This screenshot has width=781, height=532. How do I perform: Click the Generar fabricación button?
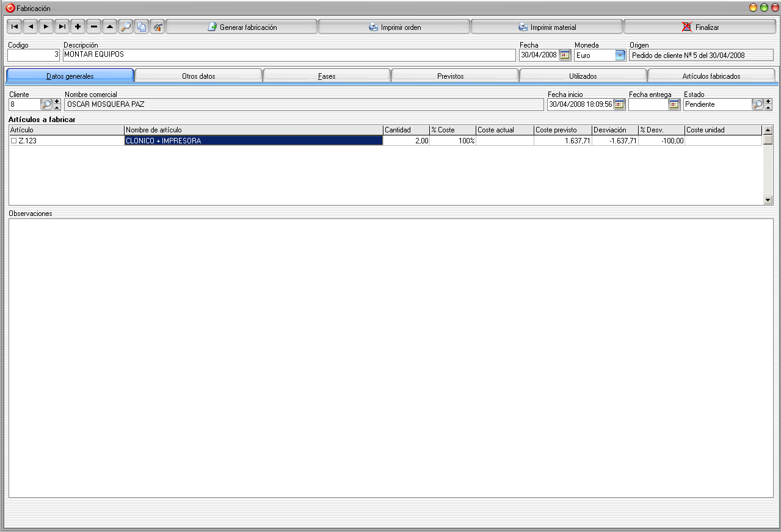(x=242, y=27)
